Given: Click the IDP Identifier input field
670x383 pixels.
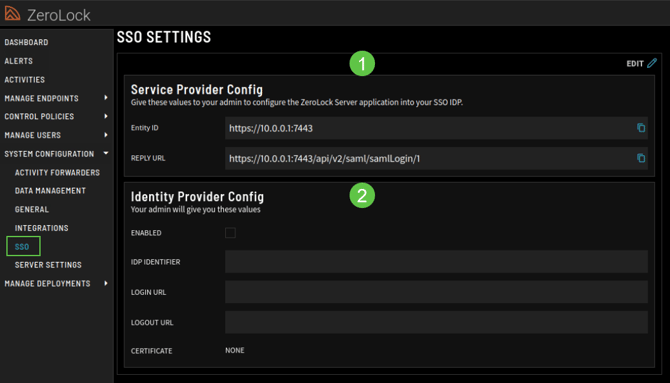Looking at the screenshot, I should [x=436, y=262].
